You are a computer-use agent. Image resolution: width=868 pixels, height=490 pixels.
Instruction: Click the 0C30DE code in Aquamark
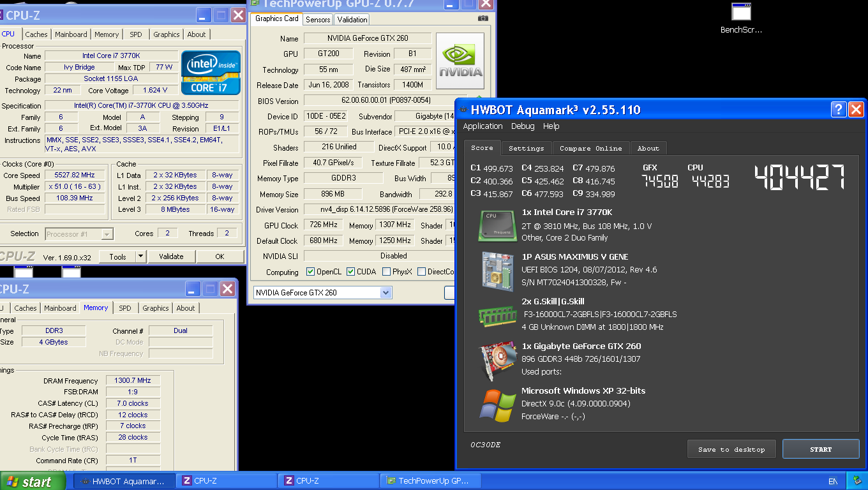click(485, 445)
